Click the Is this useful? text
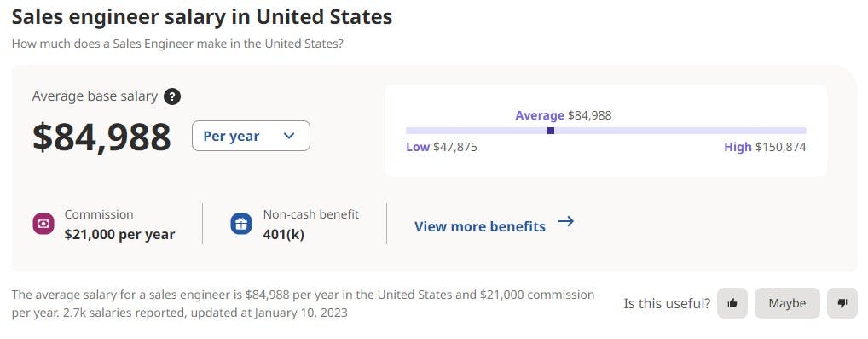Viewport: 868px width, 339px height. (x=667, y=303)
